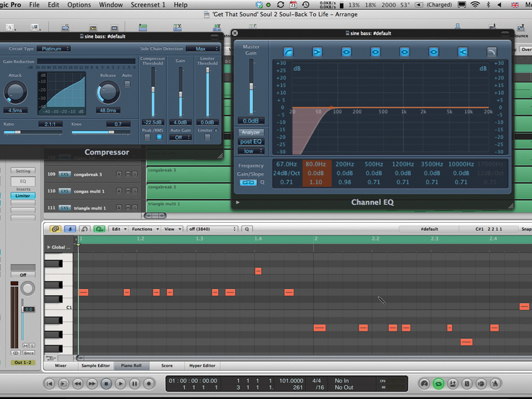532x399 pixels.
Task: Open Side Chain Detection Max dropdown
Action: click(203, 49)
